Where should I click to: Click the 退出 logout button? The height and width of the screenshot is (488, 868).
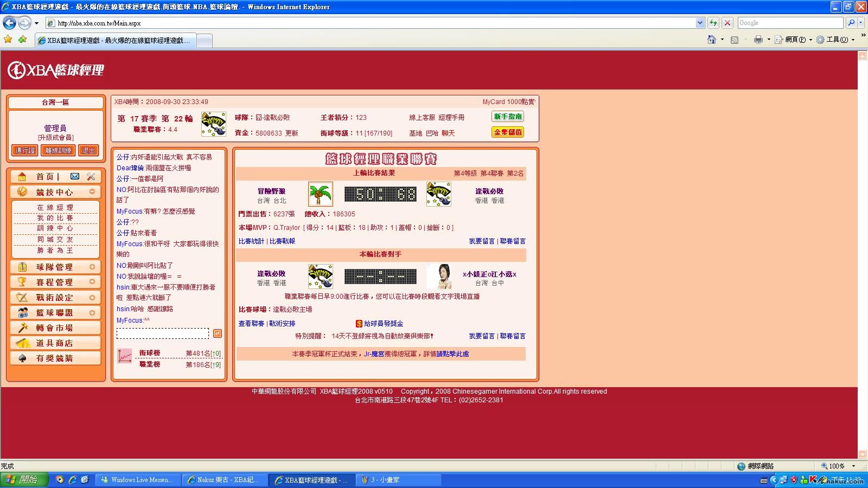click(88, 150)
